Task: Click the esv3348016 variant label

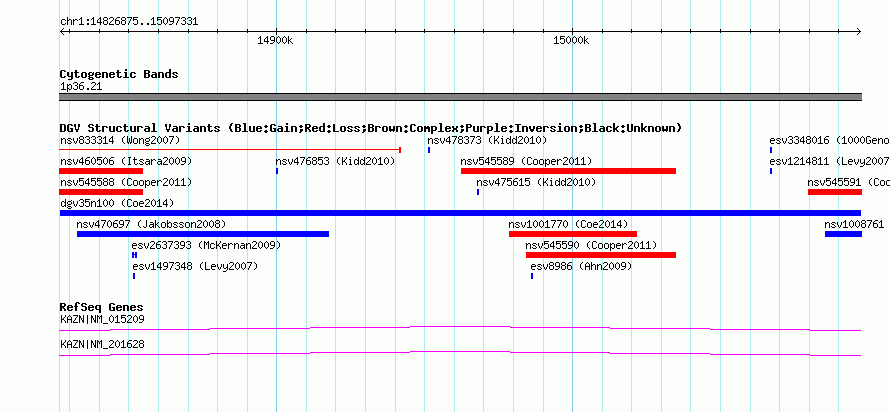Action: tap(829, 140)
